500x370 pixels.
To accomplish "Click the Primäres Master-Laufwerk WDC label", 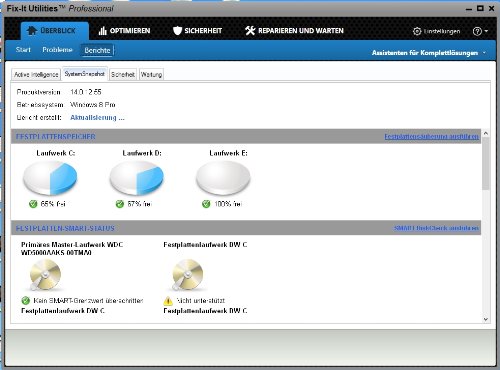I will tap(72, 249).
